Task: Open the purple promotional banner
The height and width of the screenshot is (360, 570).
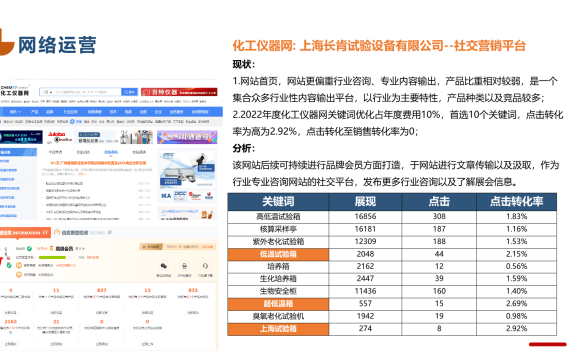Action: [x=187, y=137]
